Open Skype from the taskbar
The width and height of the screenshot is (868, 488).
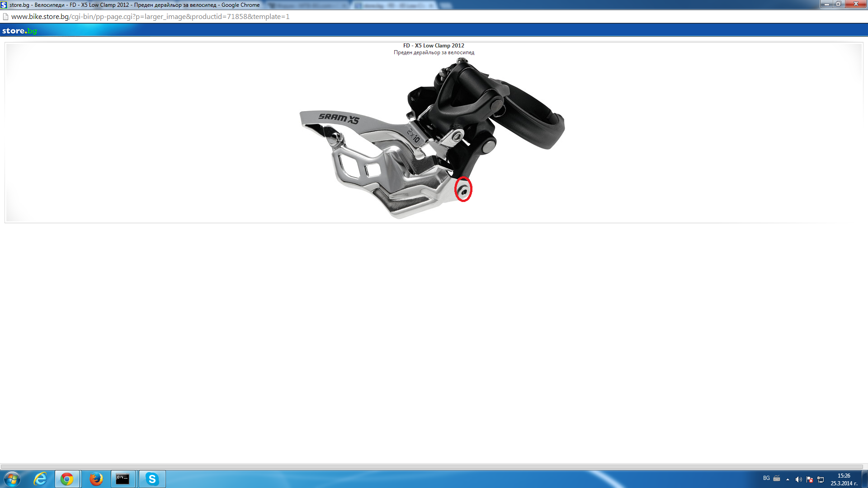click(x=152, y=479)
